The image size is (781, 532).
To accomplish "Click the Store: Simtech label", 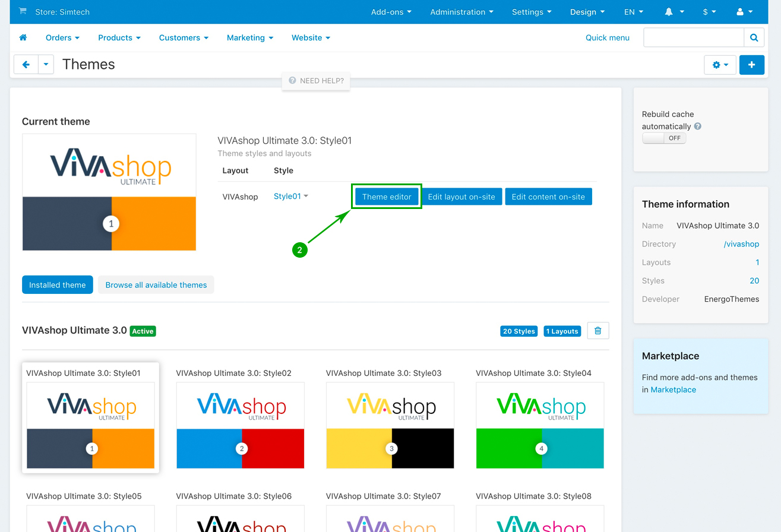I will 62,12.
